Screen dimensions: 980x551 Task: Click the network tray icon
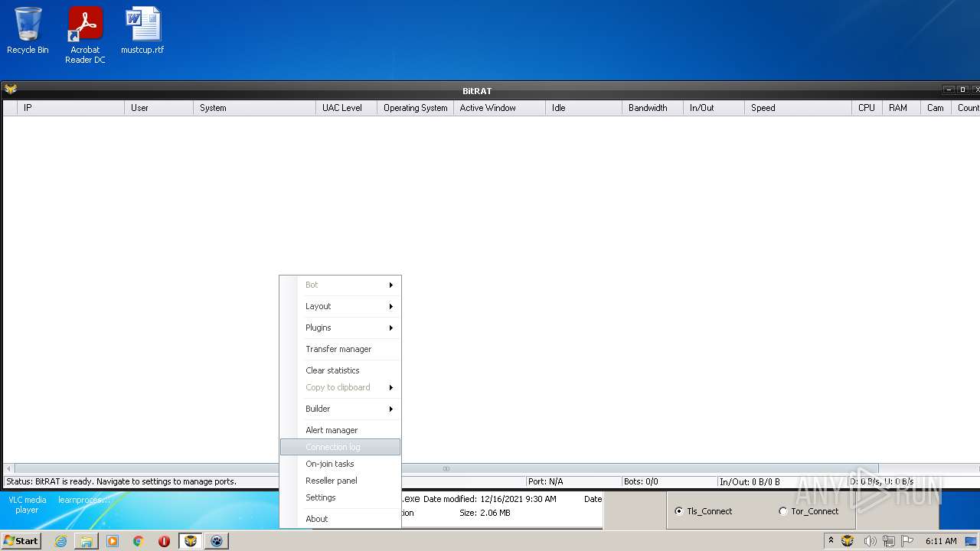[888, 541]
